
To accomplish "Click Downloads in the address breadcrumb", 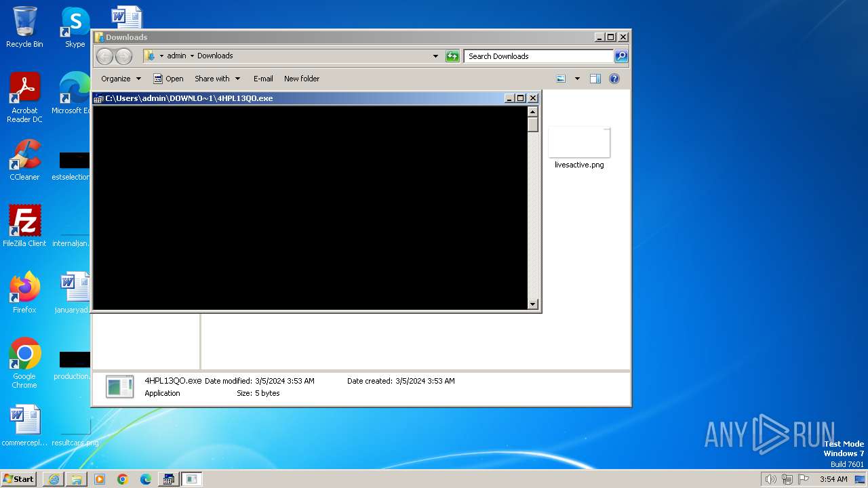I will [x=215, y=56].
